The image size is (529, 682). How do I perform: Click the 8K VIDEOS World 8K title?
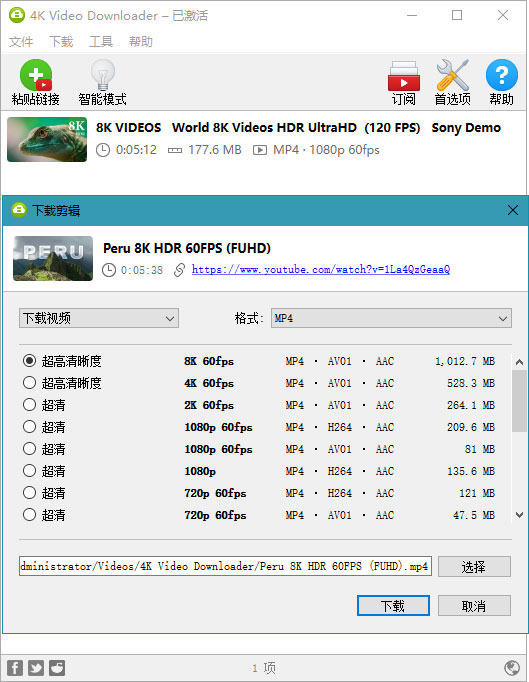(x=298, y=127)
